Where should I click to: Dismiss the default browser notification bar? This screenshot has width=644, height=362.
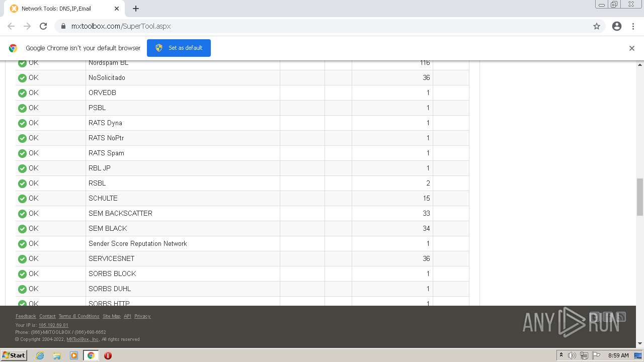click(632, 48)
